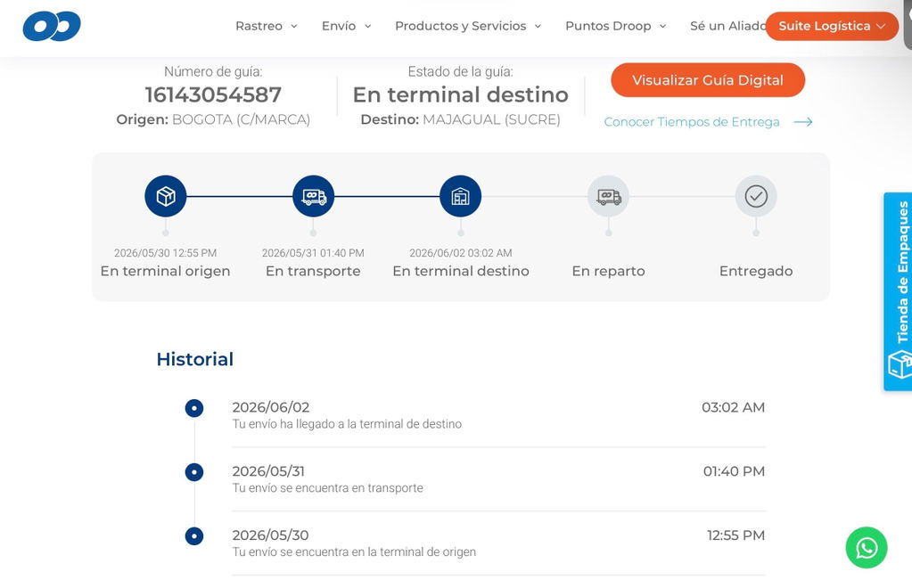Click the package icon in Tienda de Empaques
Viewport: 912px width, 588px height.
pos(900,364)
